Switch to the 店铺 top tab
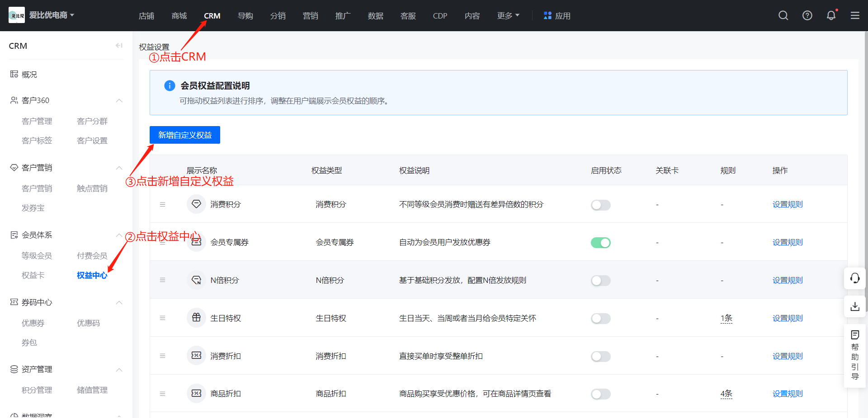 pyautogui.click(x=146, y=16)
